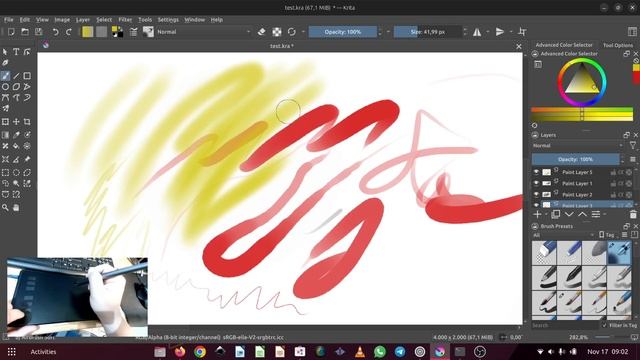Viewport: 640px width, 360px height.
Task: Click the reload original preset icon
Action: [291, 32]
